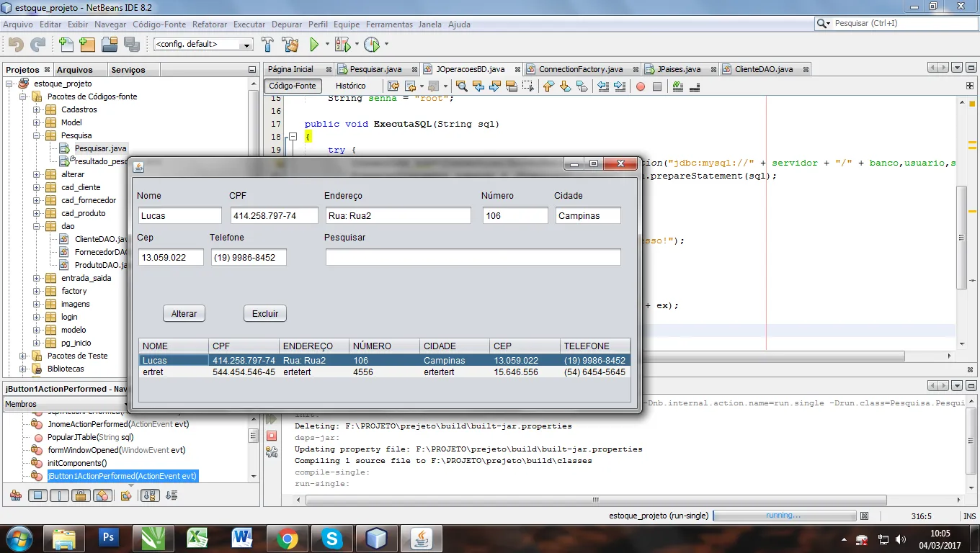The image size is (980, 553).
Task: Toggle alphabetical sort in Navigator
Action: click(x=149, y=495)
